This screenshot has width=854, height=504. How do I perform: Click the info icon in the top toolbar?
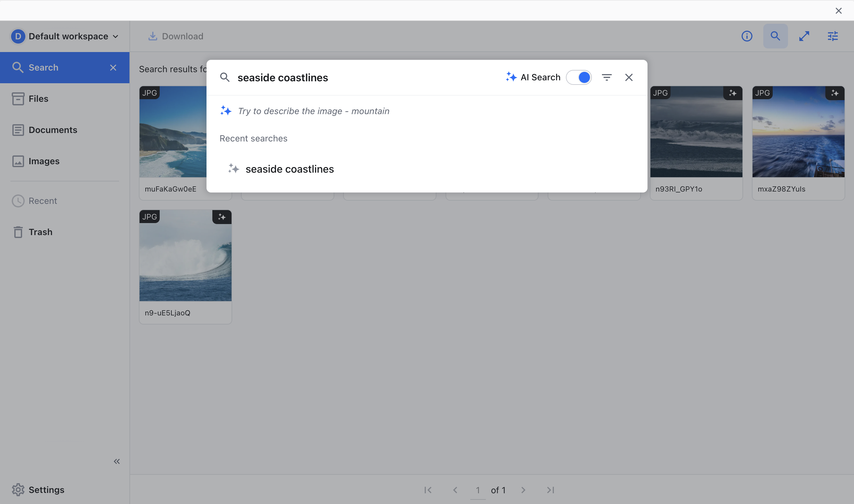click(747, 36)
